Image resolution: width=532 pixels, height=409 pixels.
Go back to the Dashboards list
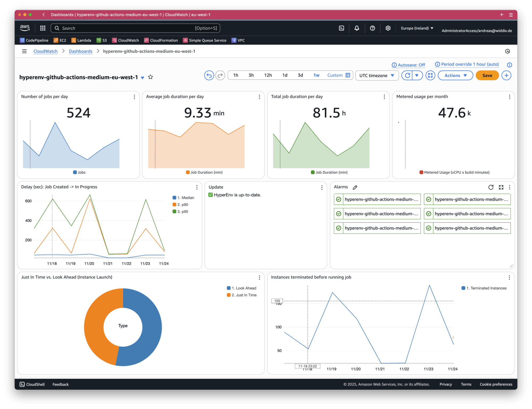tap(81, 51)
